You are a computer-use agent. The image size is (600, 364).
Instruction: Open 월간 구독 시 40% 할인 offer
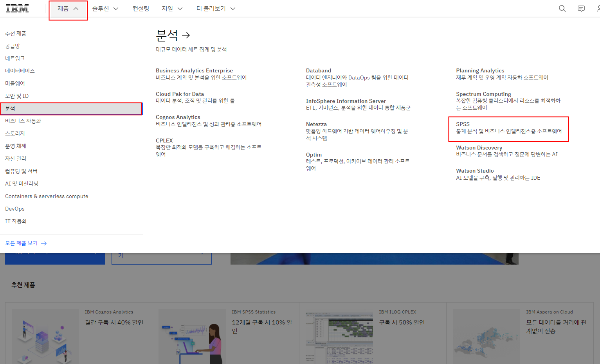click(x=114, y=323)
